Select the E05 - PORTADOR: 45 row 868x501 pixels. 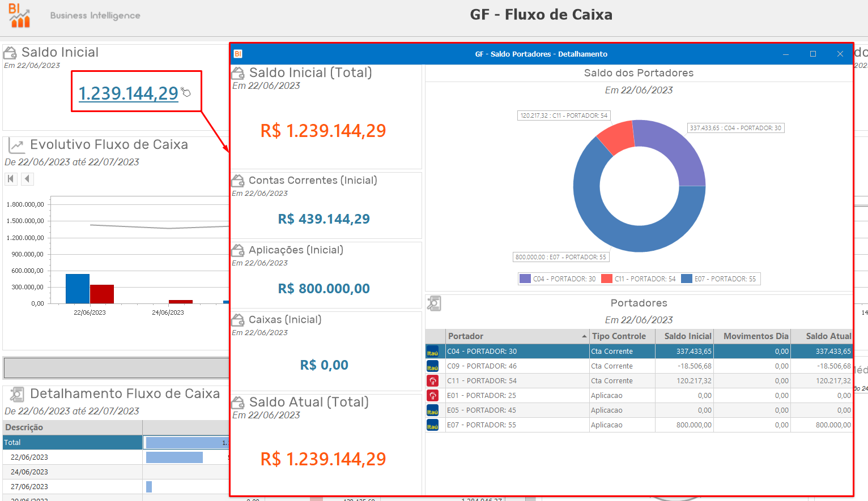[x=639, y=410]
